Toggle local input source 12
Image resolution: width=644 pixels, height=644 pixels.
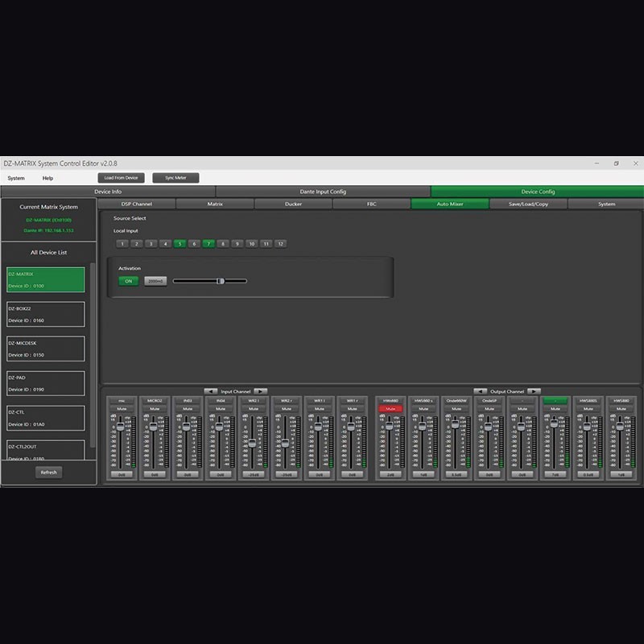[x=280, y=244]
